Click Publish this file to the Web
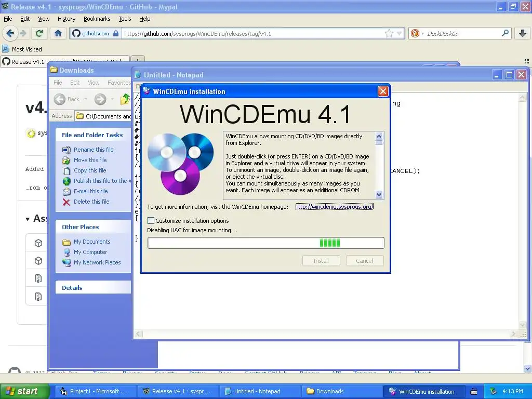This screenshot has width=532, height=399. pyautogui.click(x=102, y=181)
